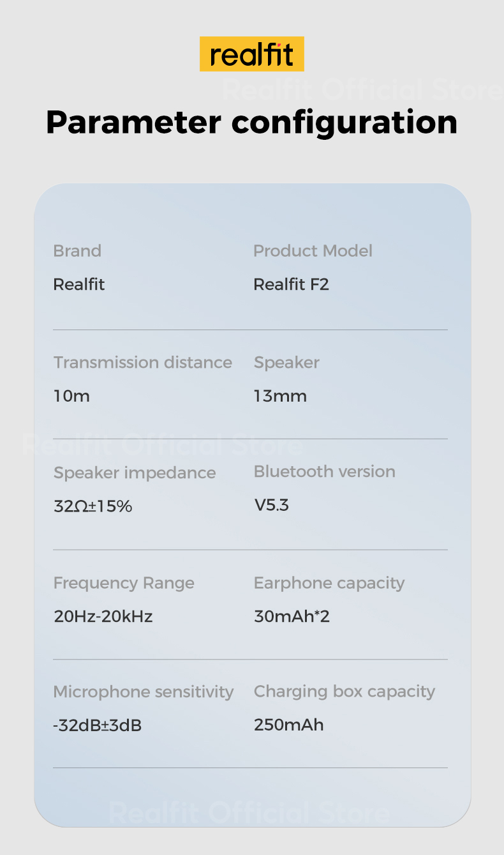Viewport: 504px width, 855px height.
Task: Select the Transmission distance label
Action: (x=142, y=363)
